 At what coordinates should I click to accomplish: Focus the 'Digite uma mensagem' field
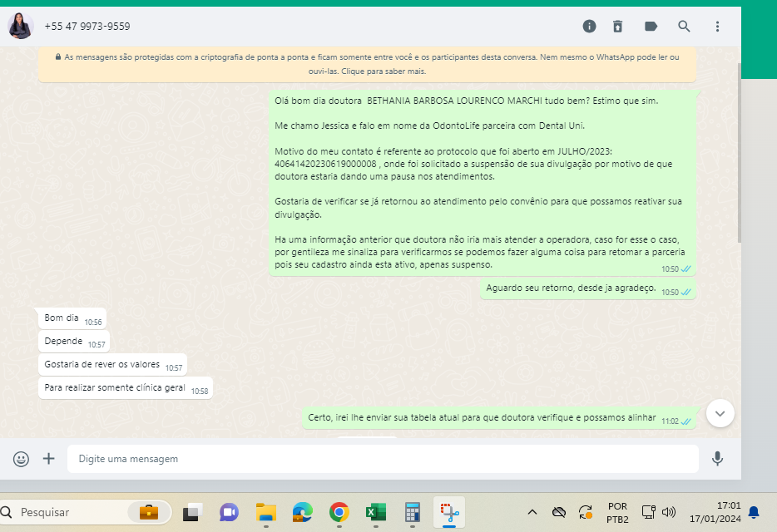pyautogui.click(x=383, y=459)
